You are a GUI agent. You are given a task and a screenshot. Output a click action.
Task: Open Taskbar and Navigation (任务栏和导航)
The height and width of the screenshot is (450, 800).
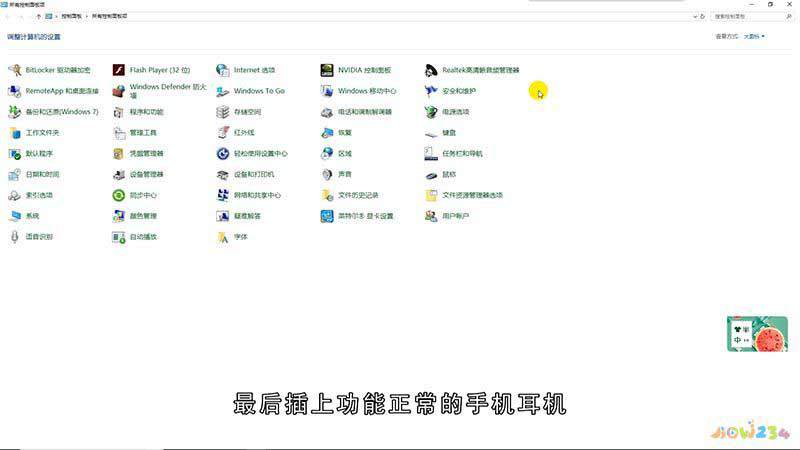454,154
